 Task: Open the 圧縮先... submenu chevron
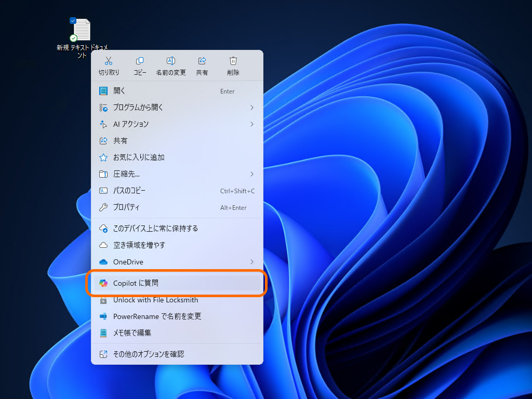pos(251,174)
